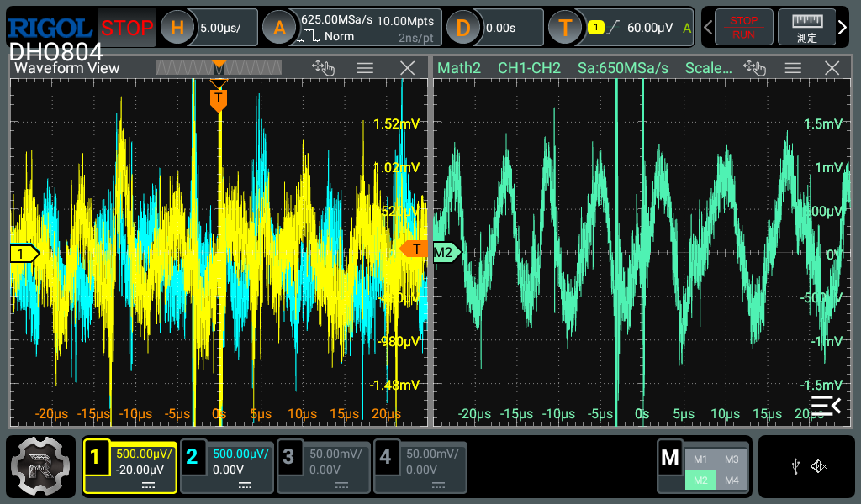Screen dimensions: 861x504
Task: Toggle the M2 math channel
Action: 700,480
